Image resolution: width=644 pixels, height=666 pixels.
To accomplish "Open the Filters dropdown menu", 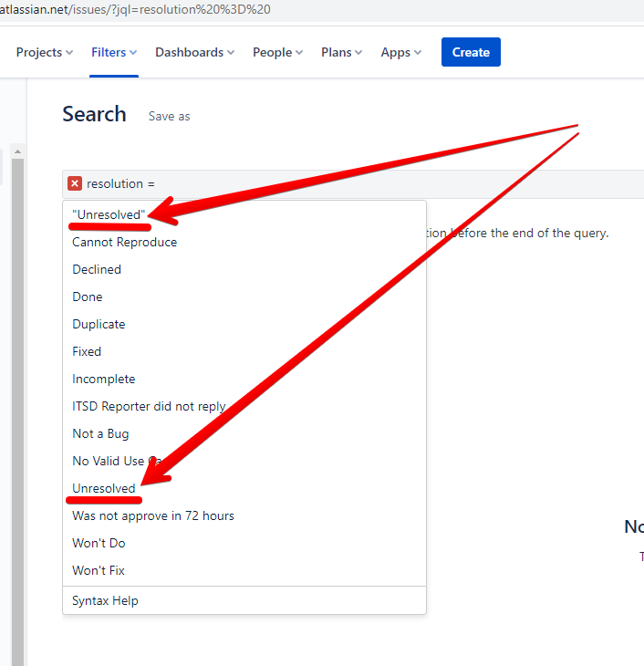I will coord(114,52).
